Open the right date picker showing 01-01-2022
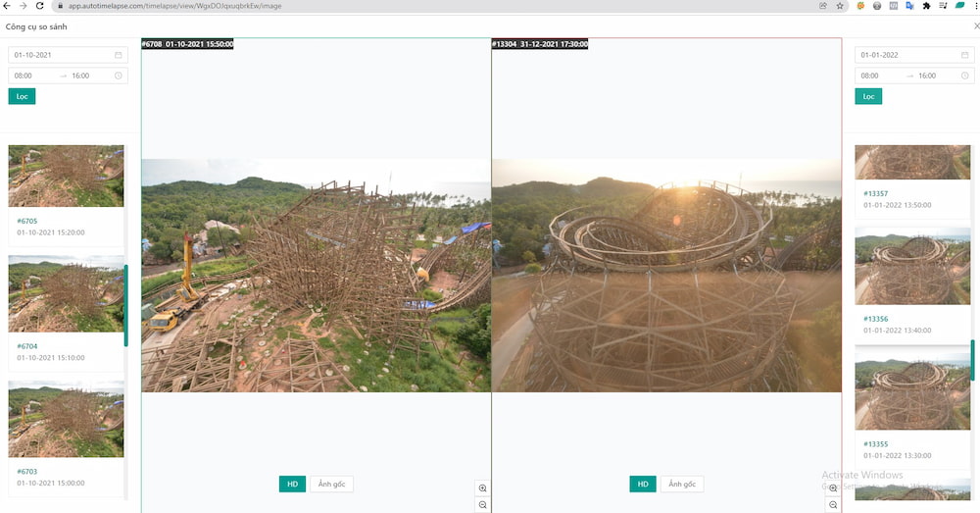The image size is (980, 513). (914, 55)
